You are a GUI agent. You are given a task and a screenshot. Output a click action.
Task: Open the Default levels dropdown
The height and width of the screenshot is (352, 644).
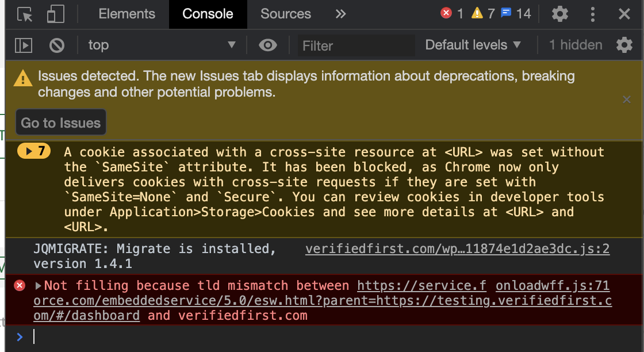point(473,45)
